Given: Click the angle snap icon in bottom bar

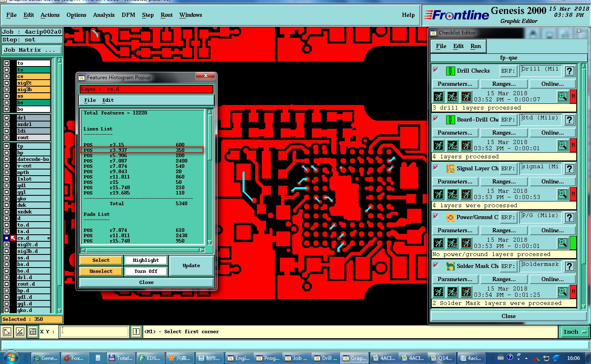Looking at the screenshot, I should click(x=20, y=332).
